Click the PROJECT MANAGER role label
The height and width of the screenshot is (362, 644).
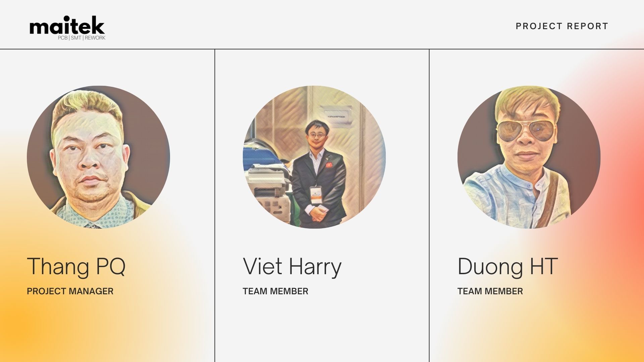pos(70,291)
